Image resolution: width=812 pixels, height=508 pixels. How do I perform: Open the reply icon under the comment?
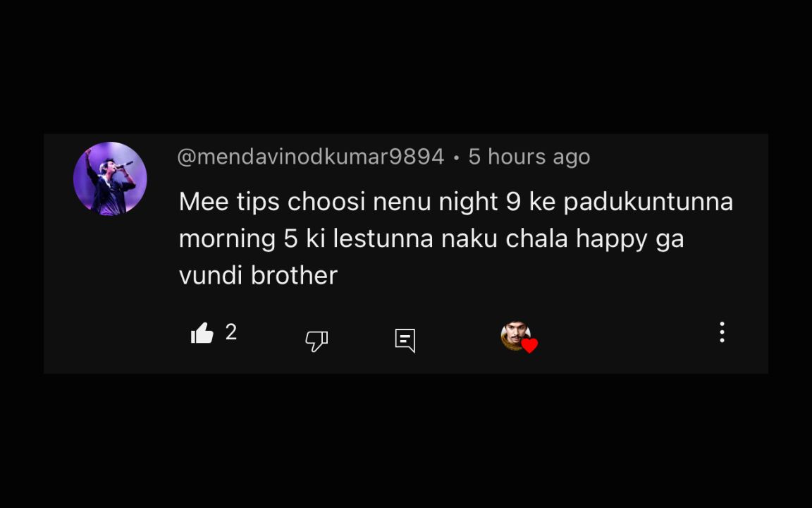click(x=405, y=341)
